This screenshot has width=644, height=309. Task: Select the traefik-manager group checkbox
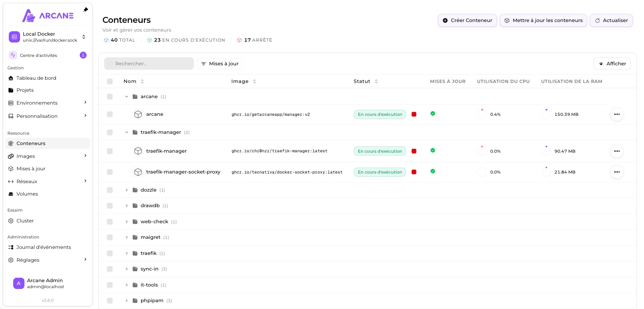click(110, 132)
